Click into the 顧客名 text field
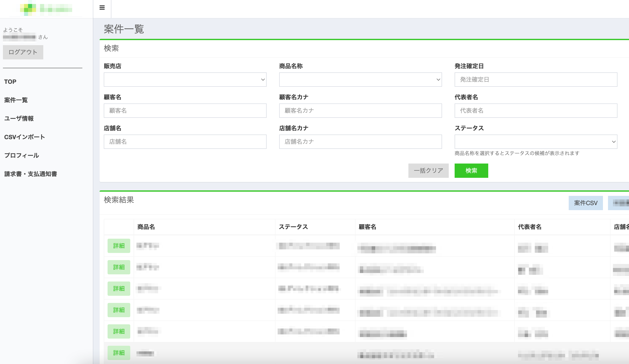The height and width of the screenshot is (364, 629). coord(185,110)
